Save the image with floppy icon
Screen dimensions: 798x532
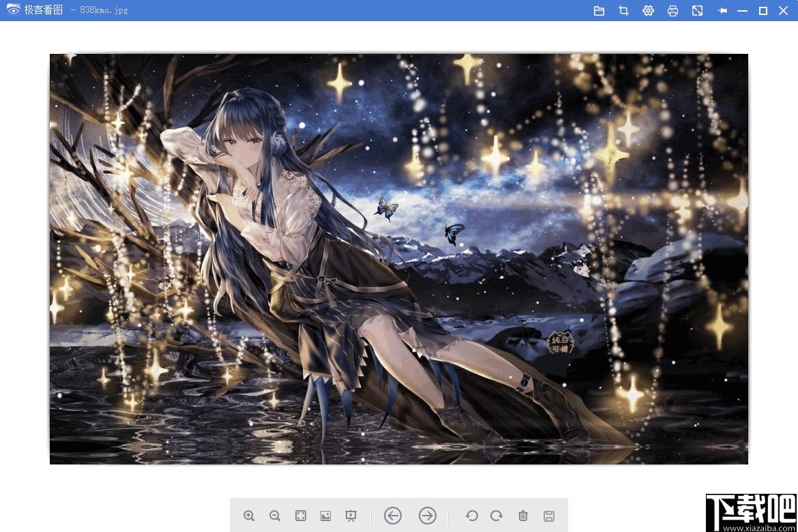coord(548,516)
